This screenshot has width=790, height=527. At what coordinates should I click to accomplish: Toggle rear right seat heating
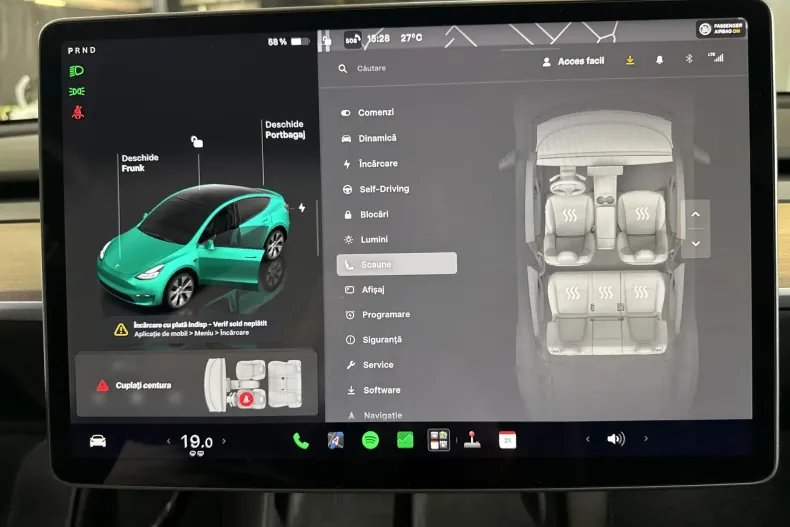640,292
